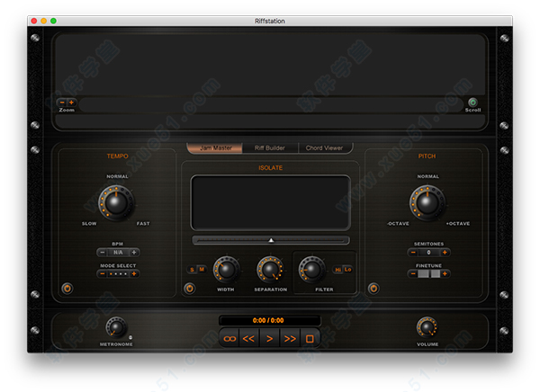Click the loop playback button
540x392 pixels.
tap(229, 339)
